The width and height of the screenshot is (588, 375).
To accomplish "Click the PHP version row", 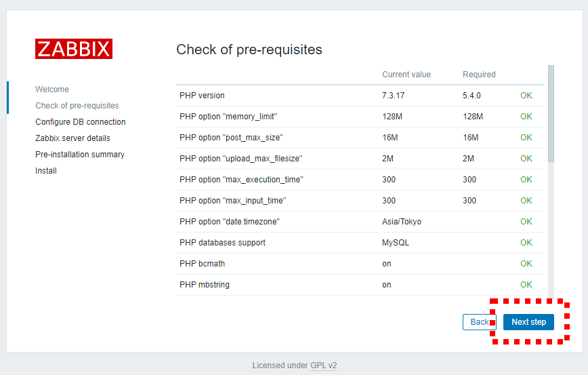I will click(x=360, y=96).
